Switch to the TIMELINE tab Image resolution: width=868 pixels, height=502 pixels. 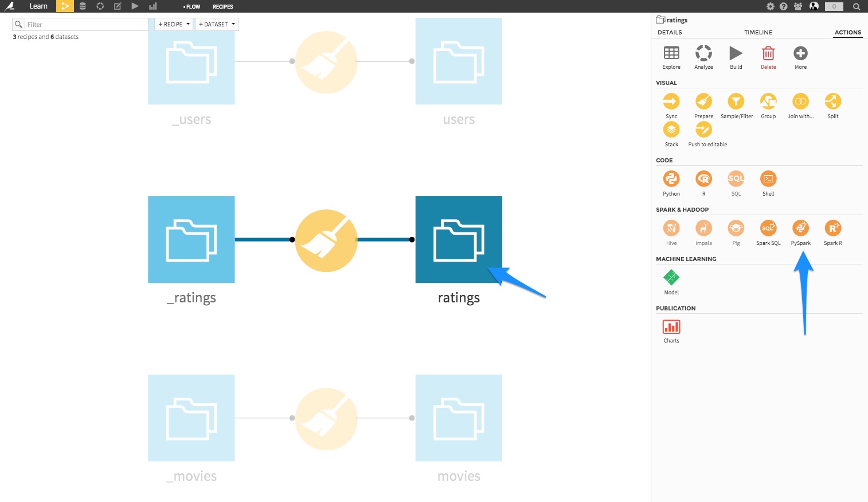point(758,32)
